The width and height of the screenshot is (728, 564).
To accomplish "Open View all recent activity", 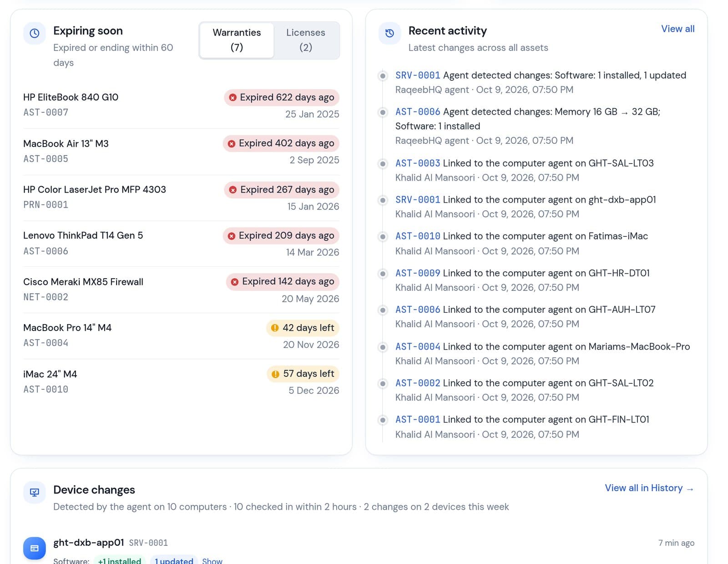I will click(677, 29).
